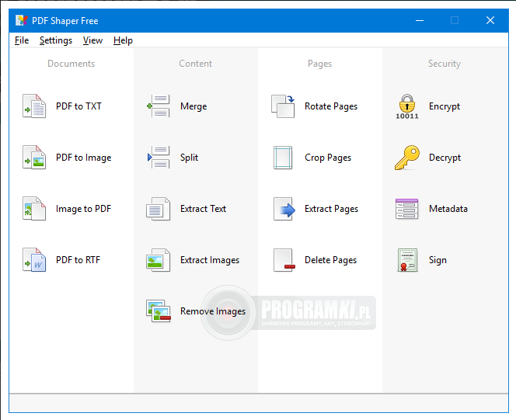Choose the Image to PDF label

[x=83, y=209]
